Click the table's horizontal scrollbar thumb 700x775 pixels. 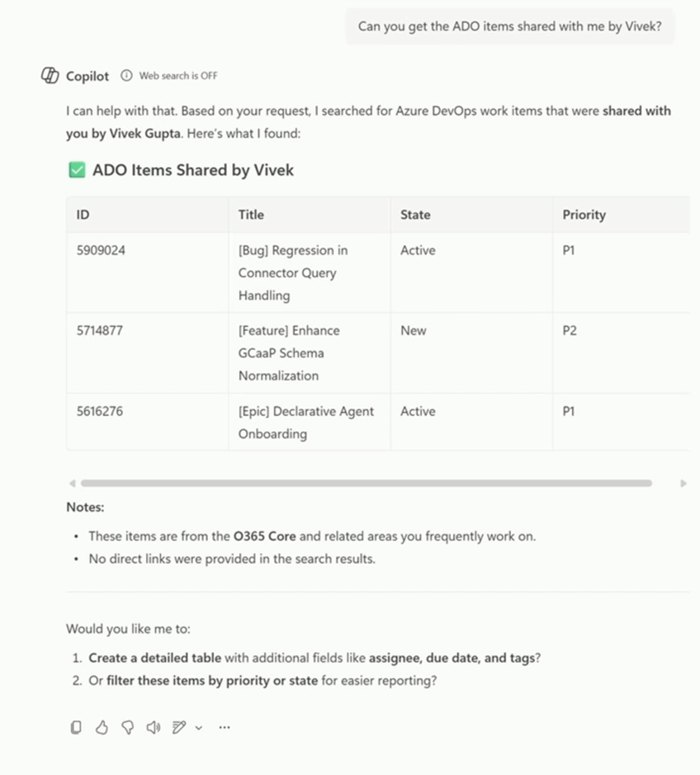click(366, 483)
